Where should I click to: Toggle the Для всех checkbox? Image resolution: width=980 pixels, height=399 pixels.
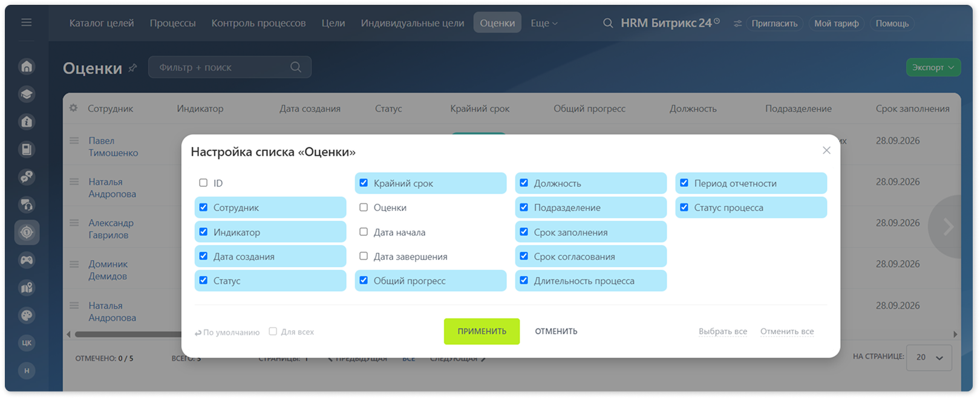(x=273, y=331)
